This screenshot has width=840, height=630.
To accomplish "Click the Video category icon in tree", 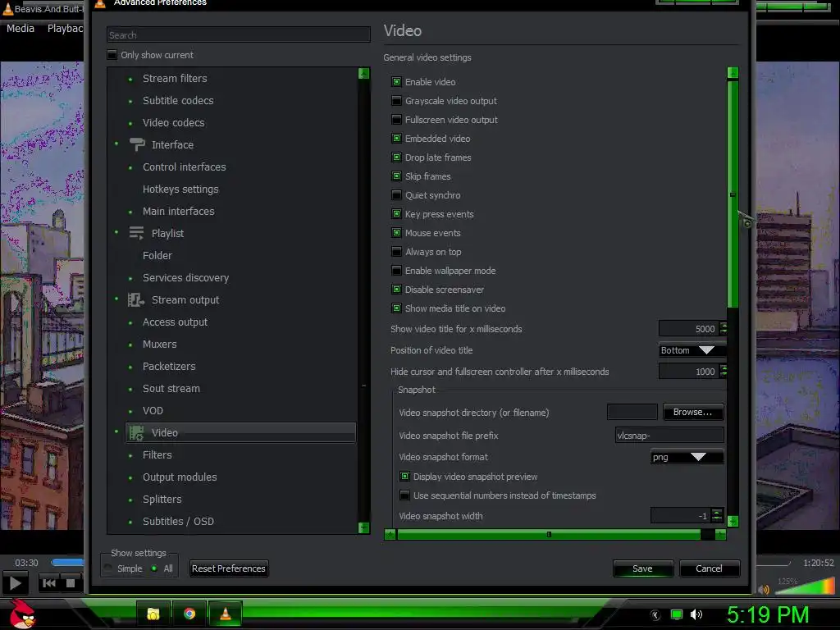I will pyautogui.click(x=137, y=433).
